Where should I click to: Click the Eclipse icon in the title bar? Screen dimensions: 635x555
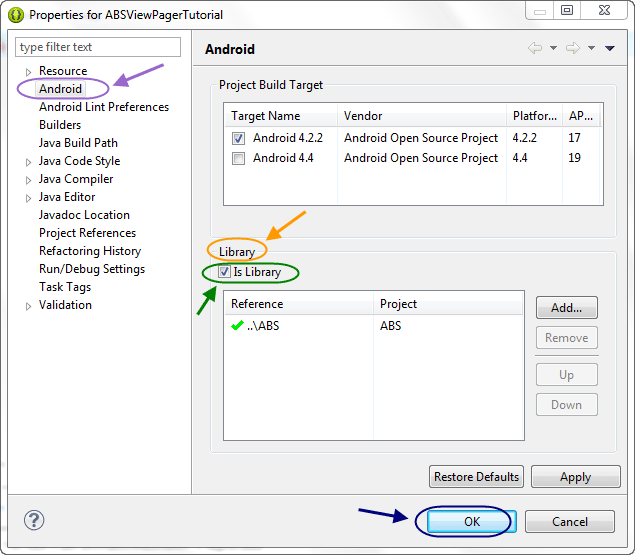16,15
